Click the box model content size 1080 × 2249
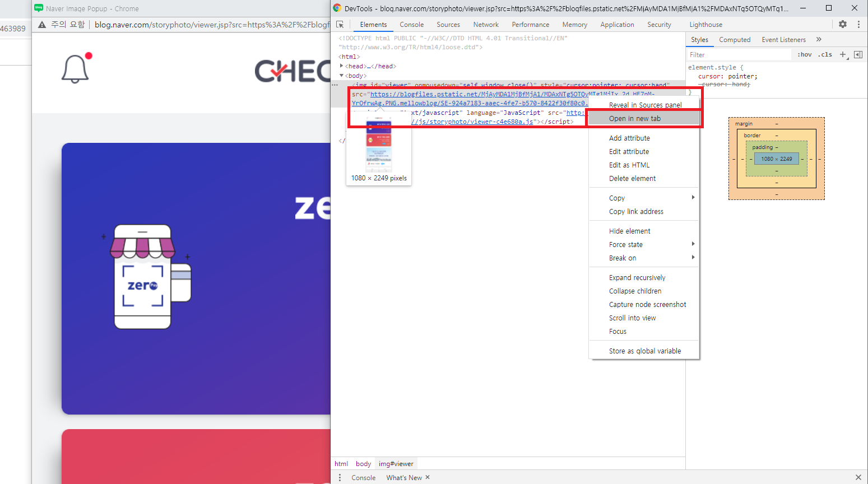The width and height of the screenshot is (868, 484). [x=776, y=159]
